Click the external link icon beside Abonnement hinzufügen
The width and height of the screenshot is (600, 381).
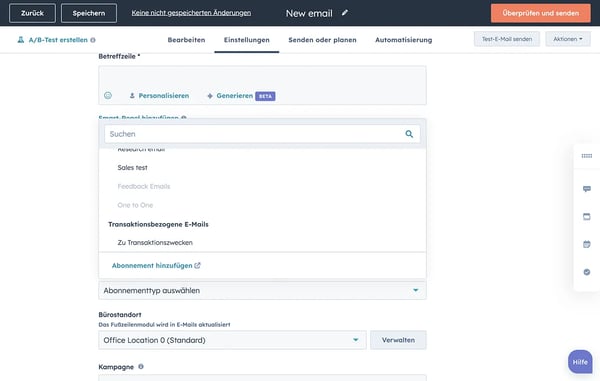tap(197, 265)
